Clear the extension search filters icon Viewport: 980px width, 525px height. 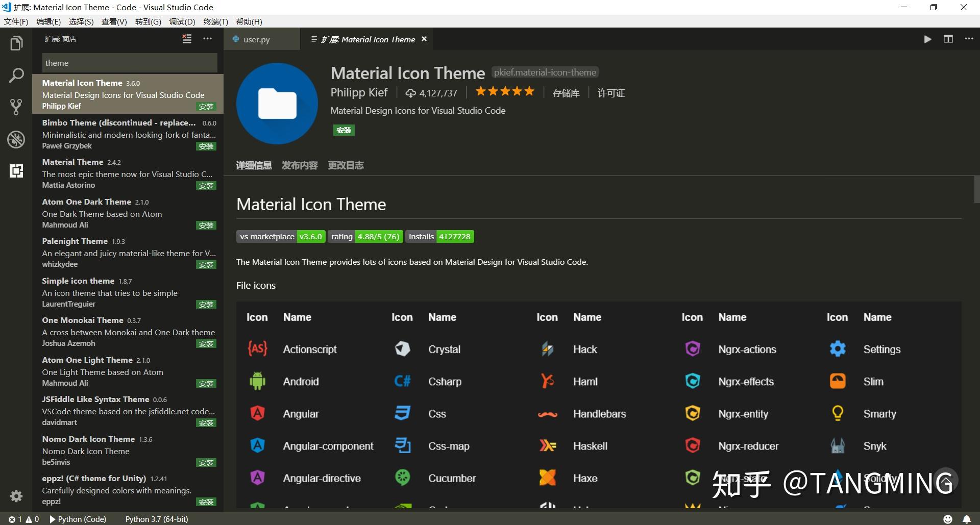click(x=187, y=38)
